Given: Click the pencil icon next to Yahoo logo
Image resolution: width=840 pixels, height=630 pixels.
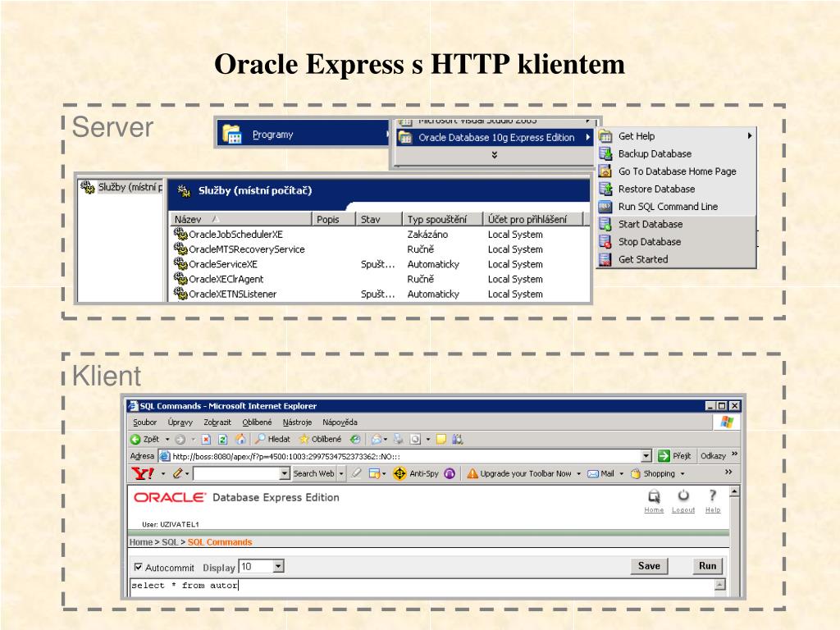Looking at the screenshot, I should (x=178, y=473).
